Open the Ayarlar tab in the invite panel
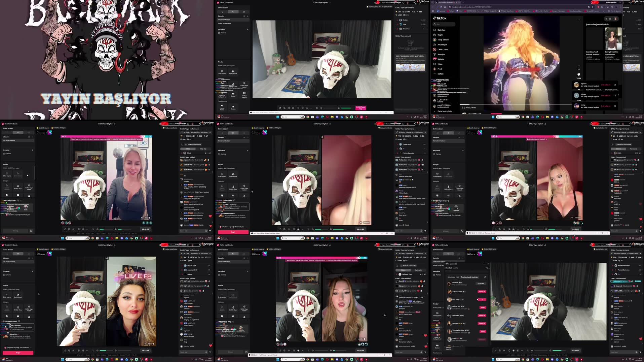The image size is (644, 362). (456, 268)
